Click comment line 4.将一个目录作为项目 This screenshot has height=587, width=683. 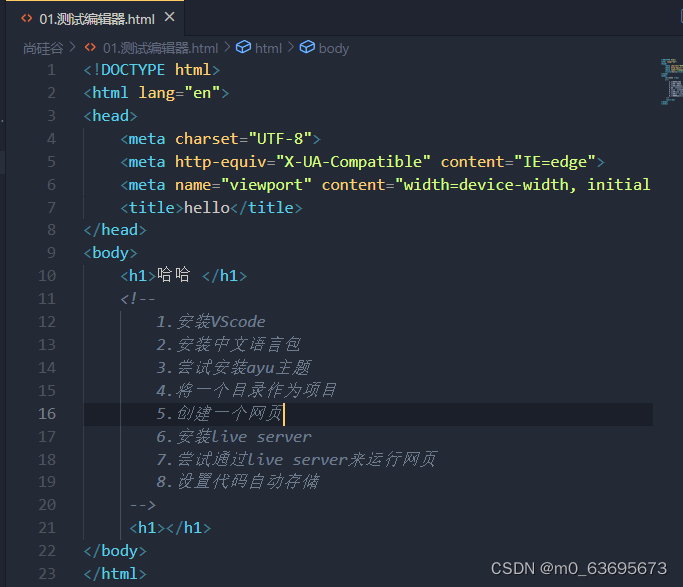pos(247,390)
